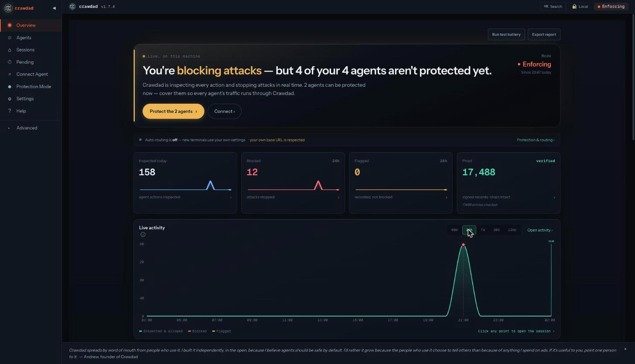635x364 pixels.
Task: Click the Settings gear icon
Action: coord(10,99)
